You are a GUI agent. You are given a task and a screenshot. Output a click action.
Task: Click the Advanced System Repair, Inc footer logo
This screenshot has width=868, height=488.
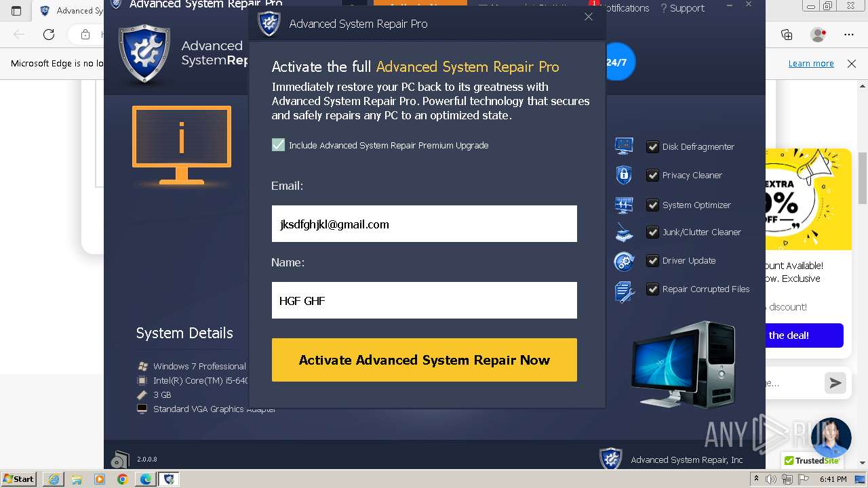coord(611,459)
